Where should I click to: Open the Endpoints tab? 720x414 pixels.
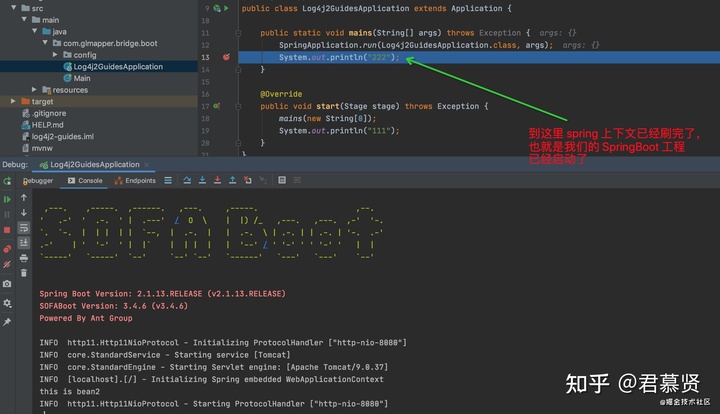(135, 180)
